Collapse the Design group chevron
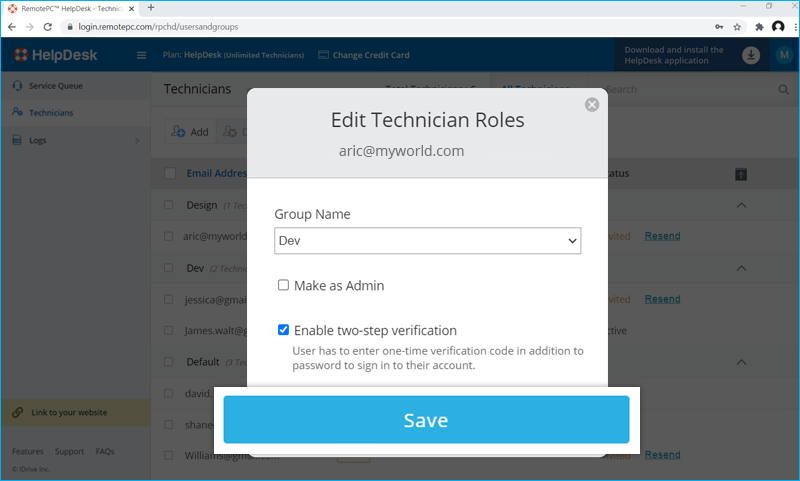The height and width of the screenshot is (481, 800). (741, 205)
